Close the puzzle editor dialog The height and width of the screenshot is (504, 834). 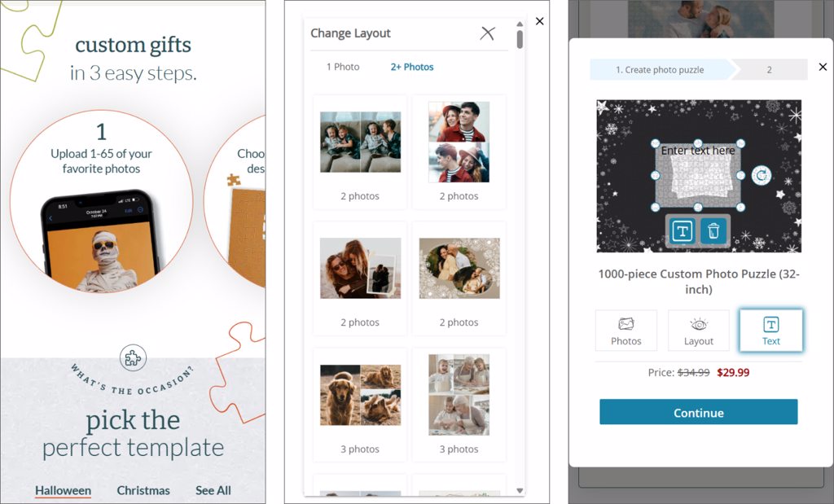[823, 67]
